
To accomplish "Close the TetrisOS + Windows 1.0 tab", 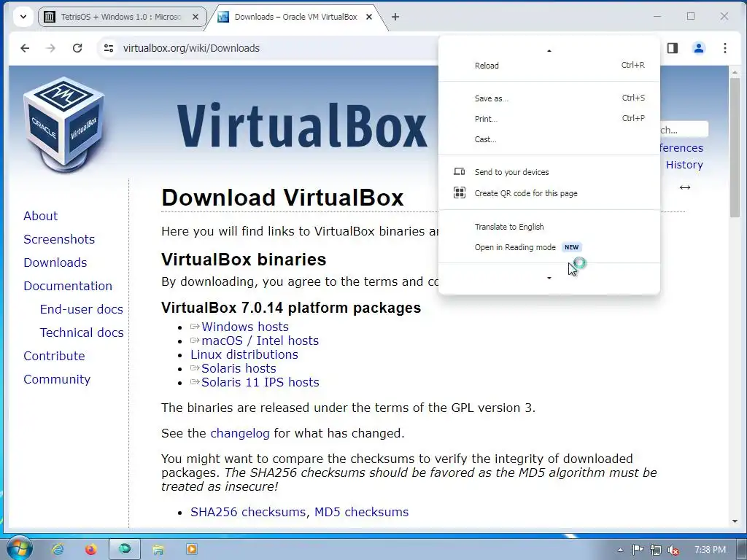I will click(x=196, y=17).
